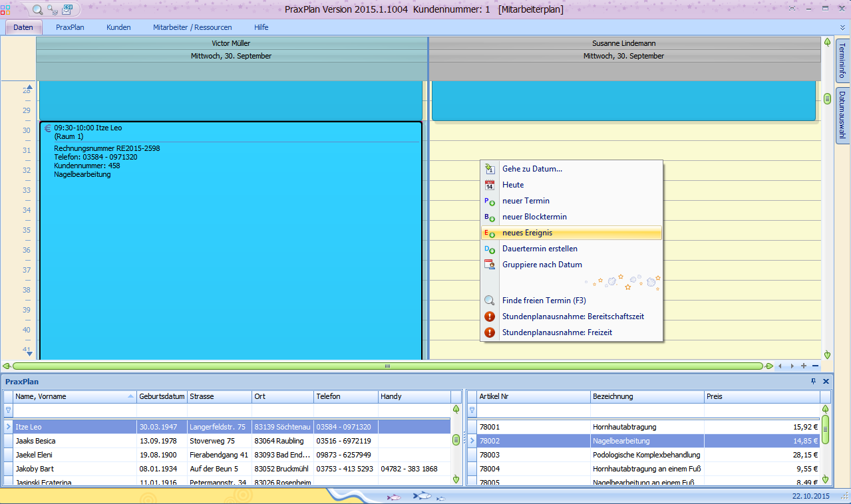This screenshot has height=504, width=851.
Task: Click the CSV mail export icon
Action: (x=67, y=9)
